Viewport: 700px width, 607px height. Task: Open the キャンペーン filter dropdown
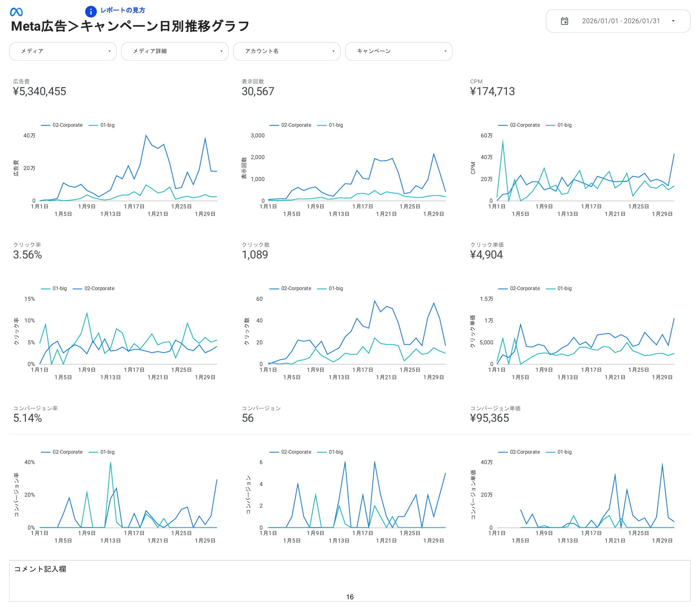point(399,51)
